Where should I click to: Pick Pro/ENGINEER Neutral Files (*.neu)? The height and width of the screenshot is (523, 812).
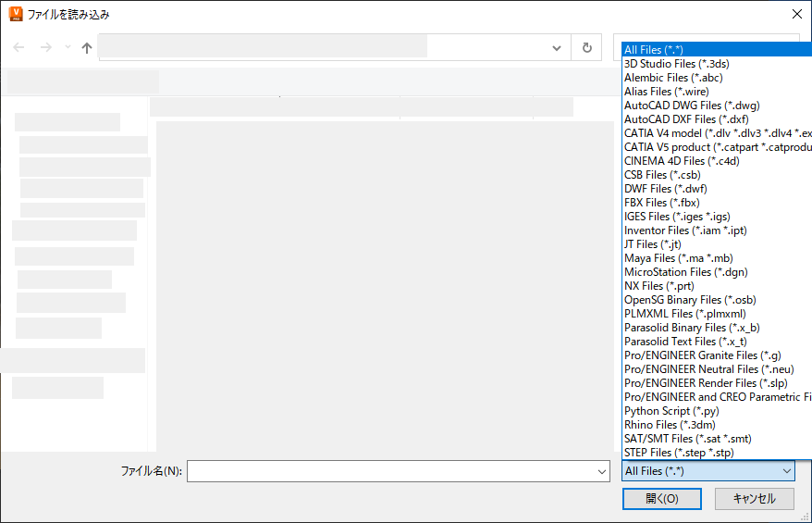coord(717,369)
